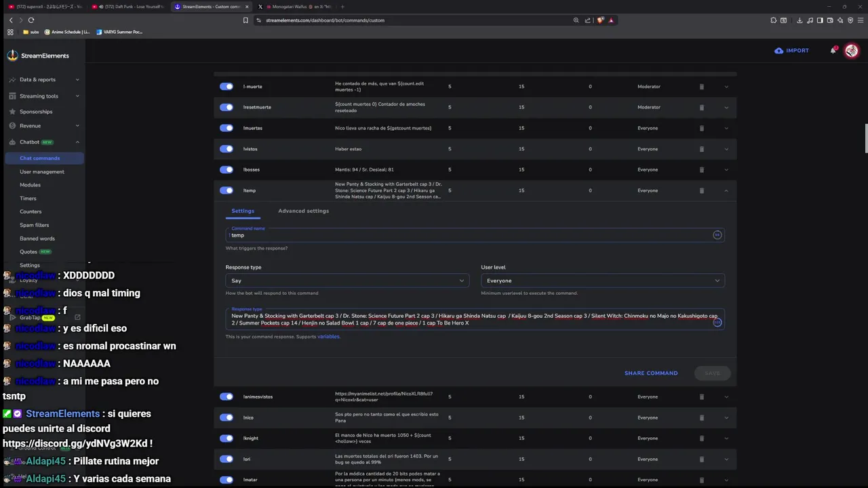The width and height of the screenshot is (868, 488).
Task: Expand the !bosses command row
Action: 726,169
